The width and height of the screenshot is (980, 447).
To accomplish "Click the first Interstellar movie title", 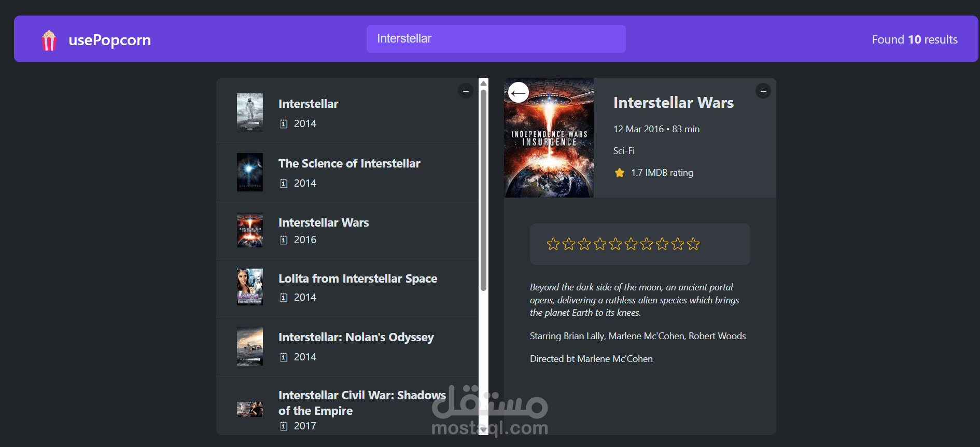I will pos(308,104).
